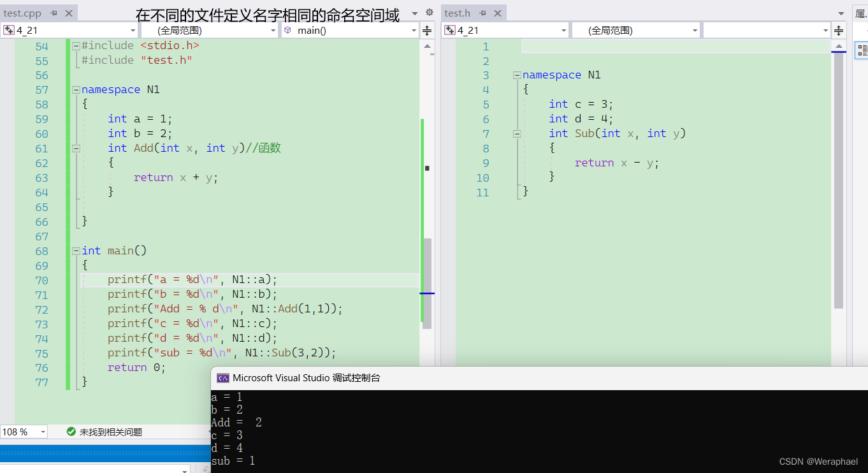The height and width of the screenshot is (473, 868).
Task: Click line 1 of test.h
Action: click(676, 47)
